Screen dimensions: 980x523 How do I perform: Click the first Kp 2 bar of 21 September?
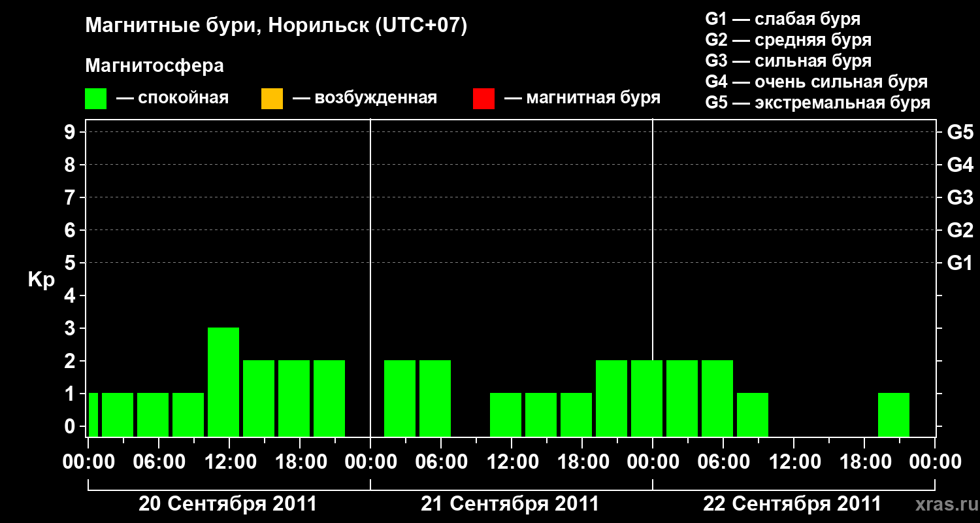tap(400, 398)
